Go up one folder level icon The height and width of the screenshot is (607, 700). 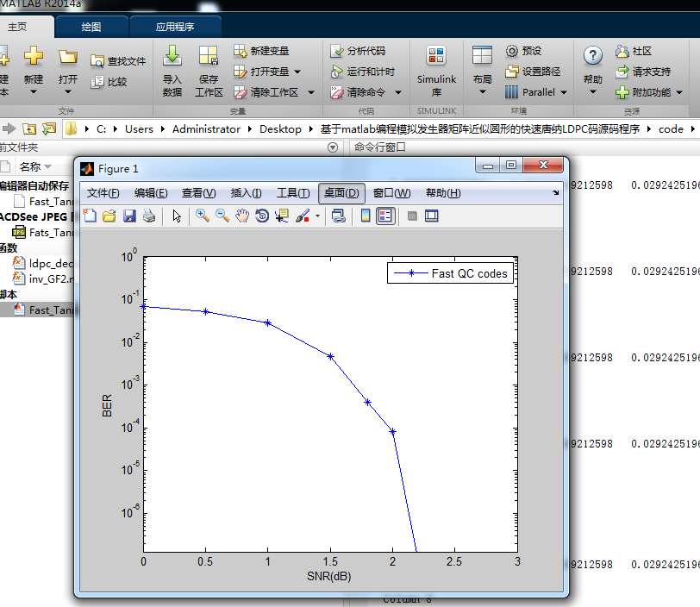29,129
